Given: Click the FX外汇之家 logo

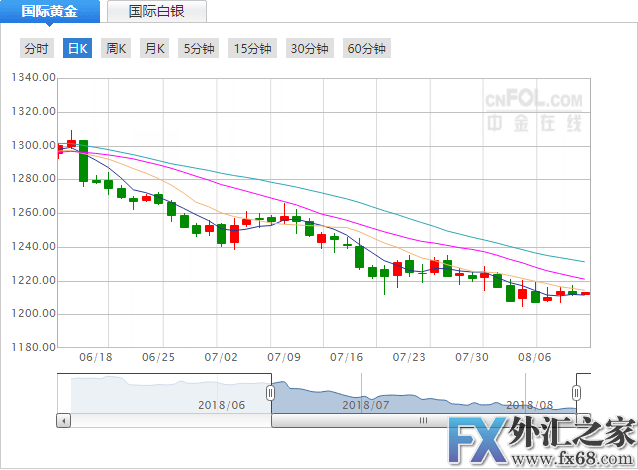Looking at the screenshot, I should pos(538,442).
